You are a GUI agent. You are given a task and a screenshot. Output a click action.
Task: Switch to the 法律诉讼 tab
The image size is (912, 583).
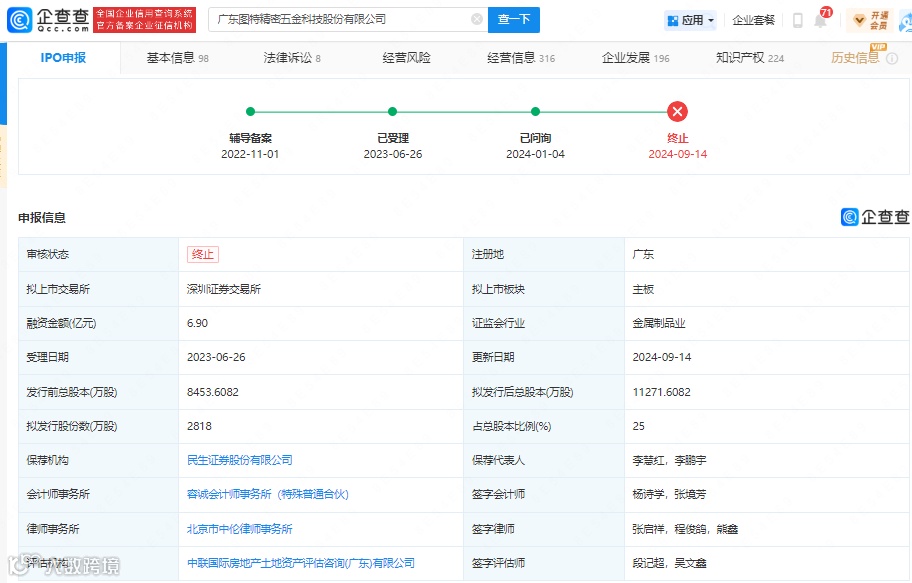(x=292, y=58)
